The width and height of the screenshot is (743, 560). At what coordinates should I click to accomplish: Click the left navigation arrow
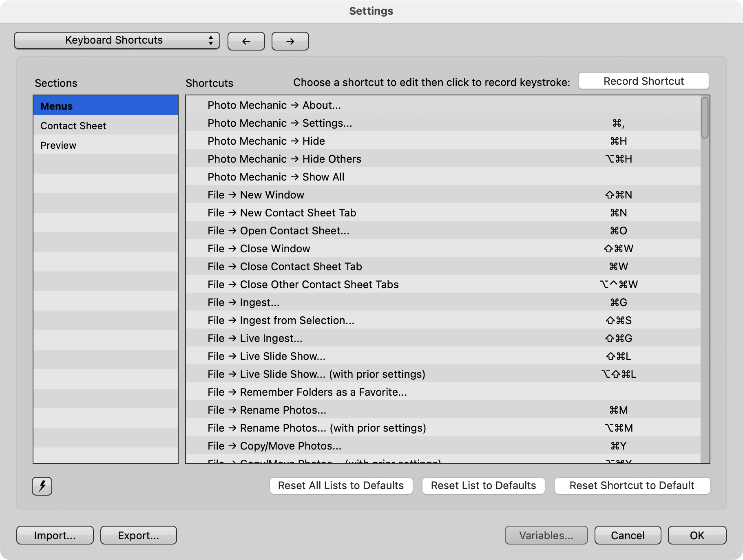[x=246, y=41]
